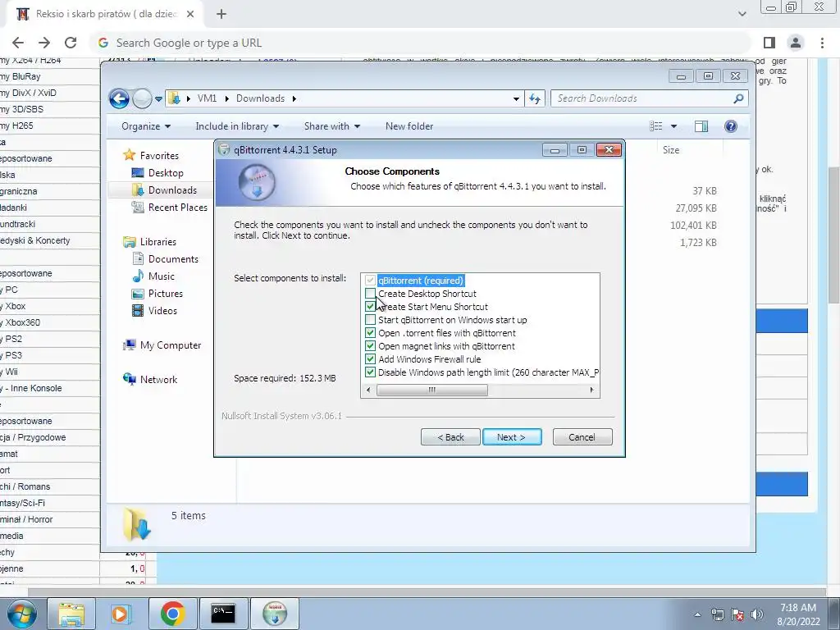Close the Reksio i skarb piratów tab
840x630 pixels.
click(x=190, y=14)
